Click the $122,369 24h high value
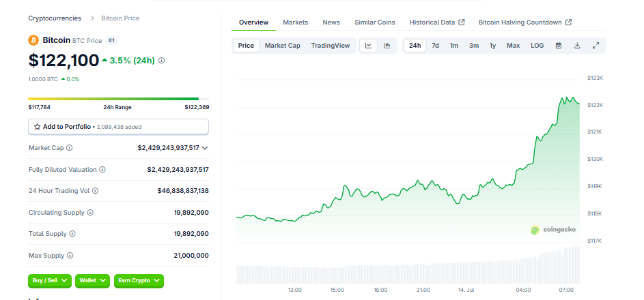 pyautogui.click(x=197, y=107)
